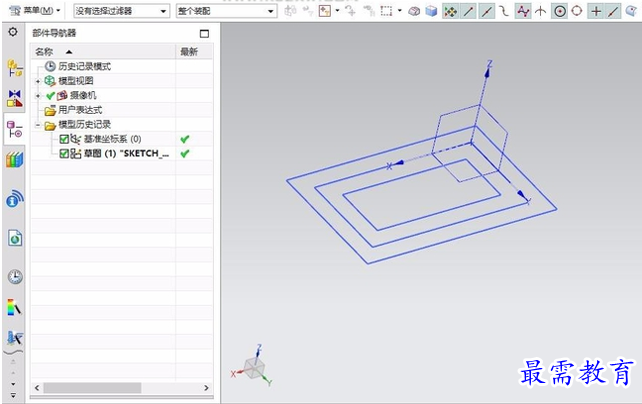Collapse the 模型历史记录 node
Image resolution: width=642 pixels, height=404 pixels.
(x=38, y=125)
